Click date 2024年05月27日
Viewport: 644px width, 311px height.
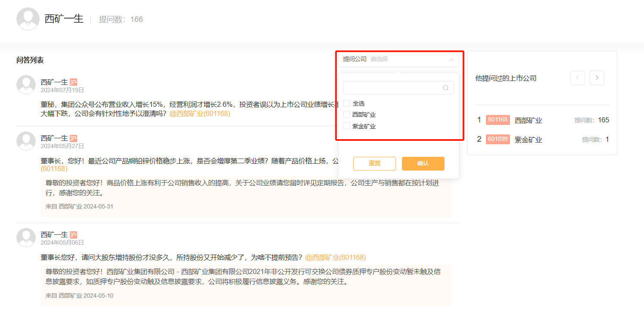click(x=62, y=146)
